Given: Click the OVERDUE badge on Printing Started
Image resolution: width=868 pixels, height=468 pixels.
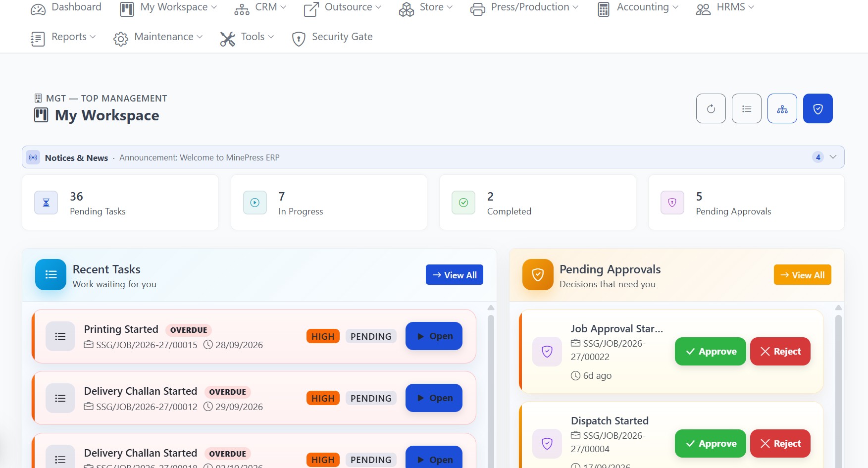Looking at the screenshot, I should 189,330.
